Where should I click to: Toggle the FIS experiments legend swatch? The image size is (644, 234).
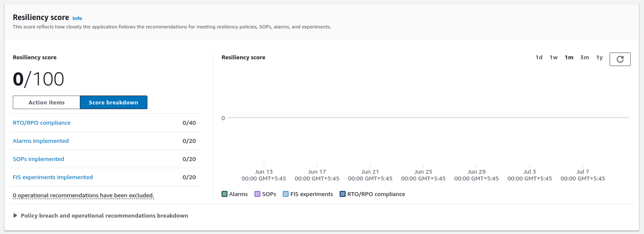pyautogui.click(x=286, y=194)
